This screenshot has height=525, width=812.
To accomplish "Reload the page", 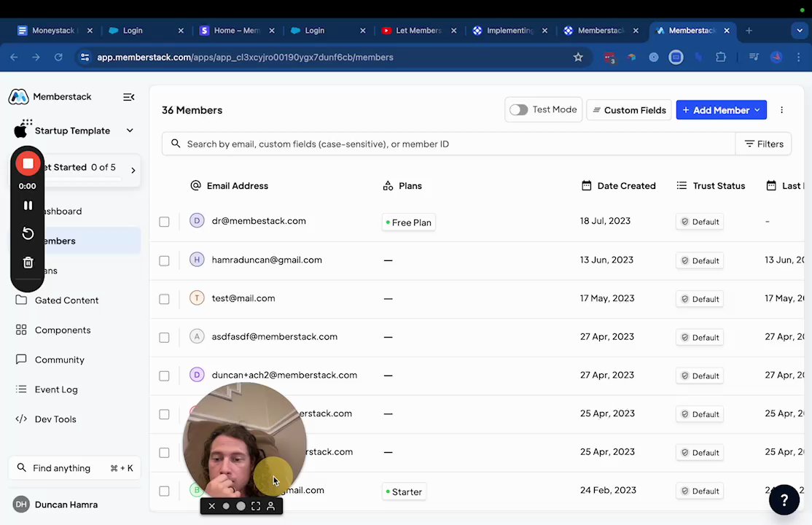I will coord(58,57).
